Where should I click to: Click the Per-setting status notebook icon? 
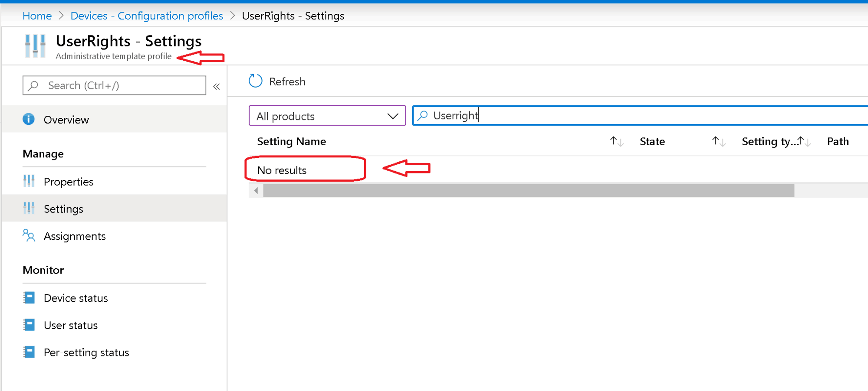point(29,352)
